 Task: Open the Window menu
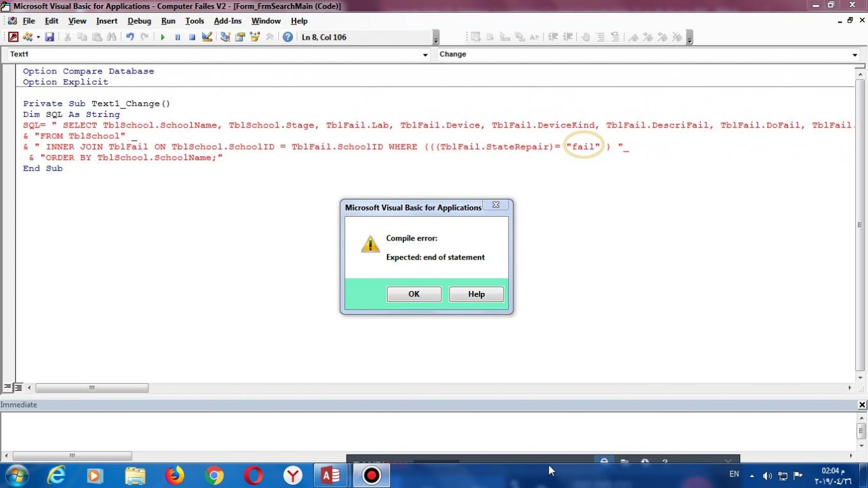266,20
